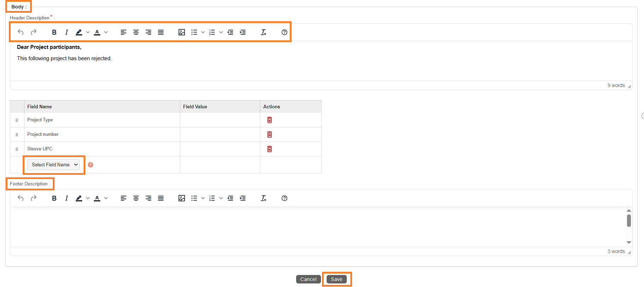The width and height of the screenshot is (644, 287).
Task: Click the Save button
Action: 337,279
